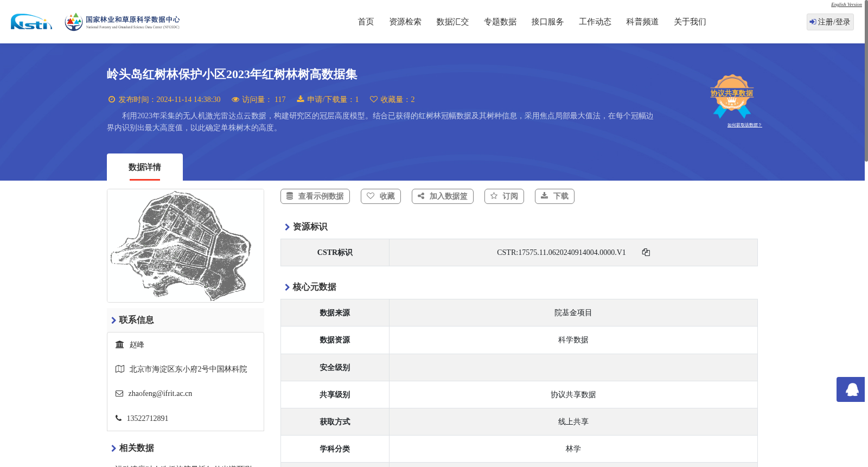Go to 科普频道 menu item

click(x=642, y=22)
